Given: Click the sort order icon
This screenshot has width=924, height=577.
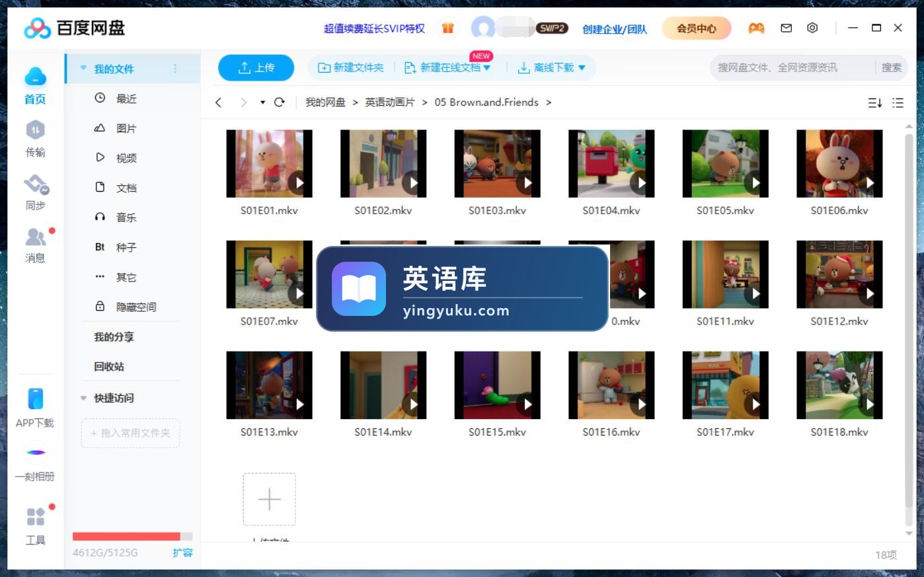Looking at the screenshot, I should [874, 102].
